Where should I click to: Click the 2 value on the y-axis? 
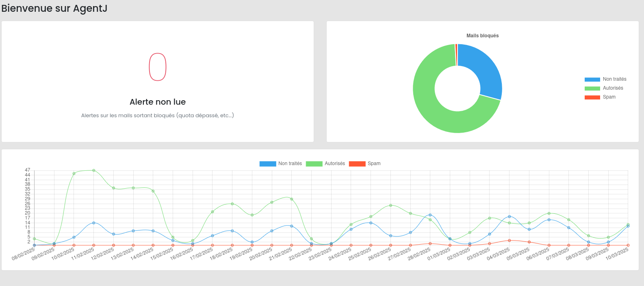29,242
